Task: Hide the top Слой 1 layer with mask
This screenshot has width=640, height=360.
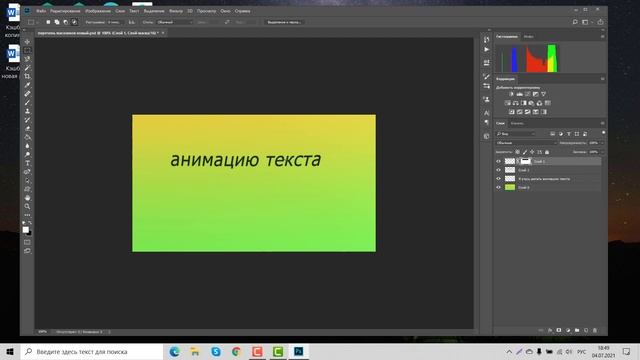Action: [498, 161]
